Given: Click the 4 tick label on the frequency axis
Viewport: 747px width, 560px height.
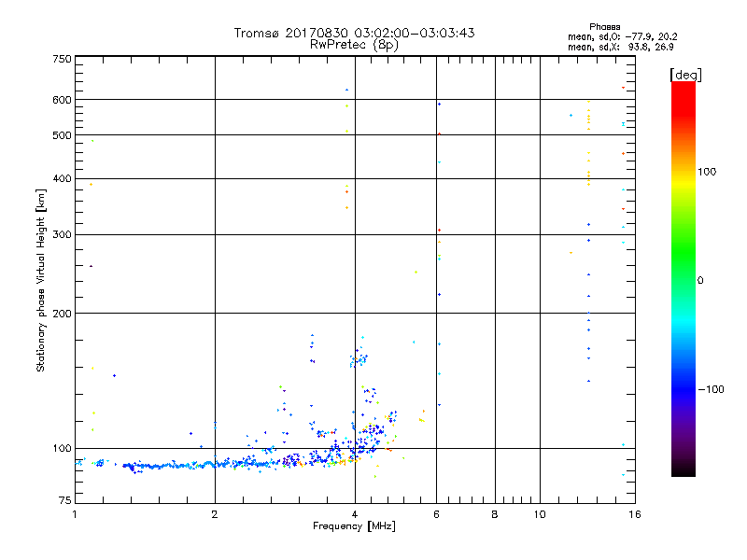Looking at the screenshot, I should (354, 514).
